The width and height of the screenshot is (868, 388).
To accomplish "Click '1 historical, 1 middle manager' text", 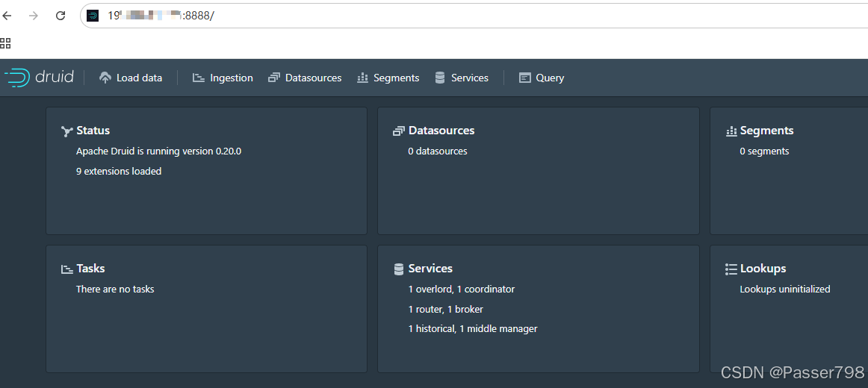I will (x=473, y=329).
